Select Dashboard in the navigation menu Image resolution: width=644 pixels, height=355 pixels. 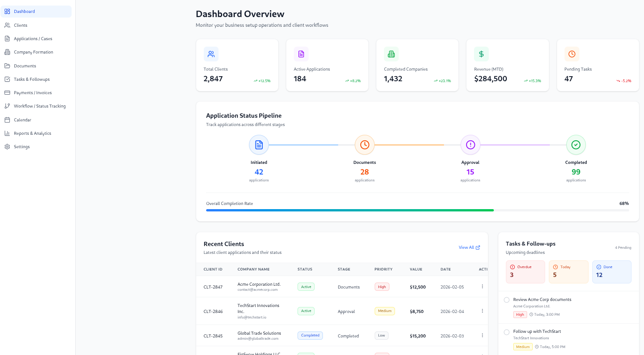[24, 11]
